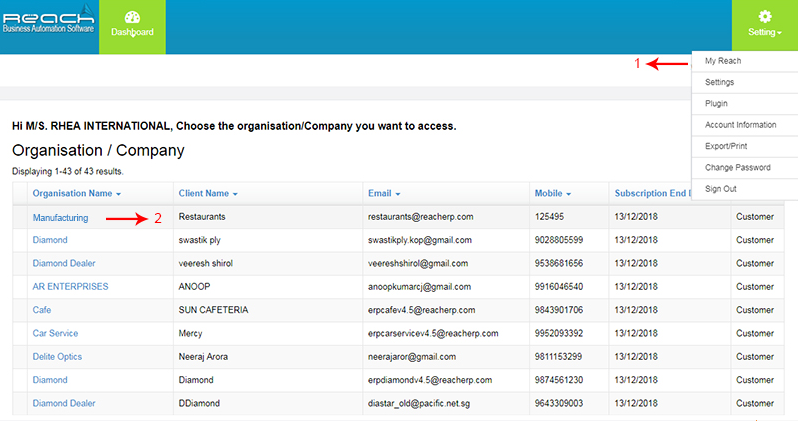This screenshot has width=798, height=421.
Task: Click email erpcafev4.5@reacherp.com
Action: point(421,310)
